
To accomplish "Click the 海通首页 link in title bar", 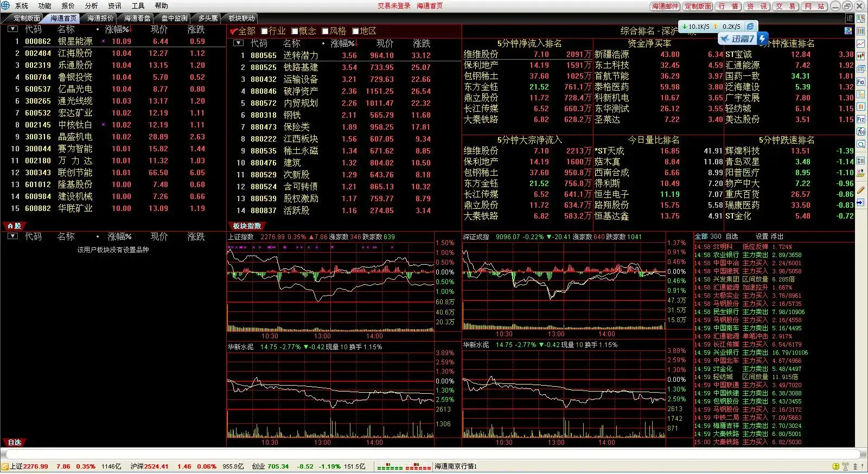I will click(x=430, y=6).
